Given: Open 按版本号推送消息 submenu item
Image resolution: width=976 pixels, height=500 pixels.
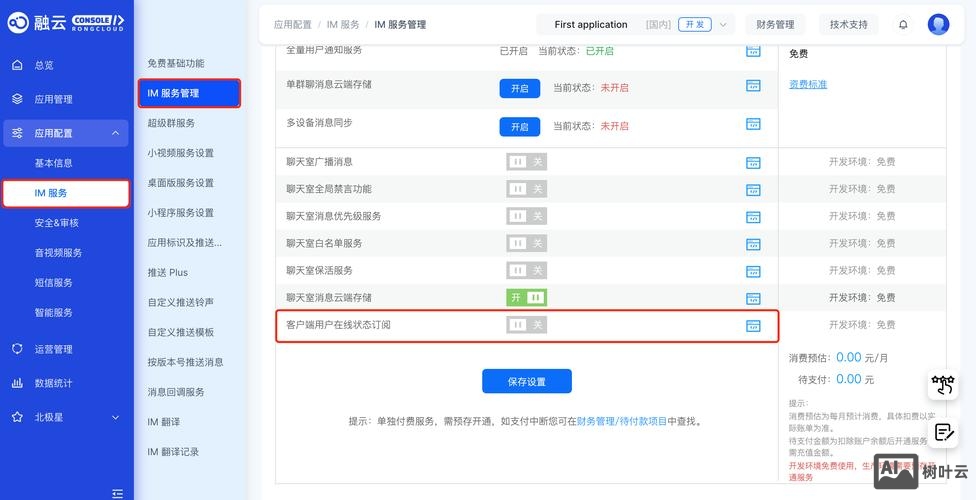Looking at the screenshot, I should click(185, 362).
